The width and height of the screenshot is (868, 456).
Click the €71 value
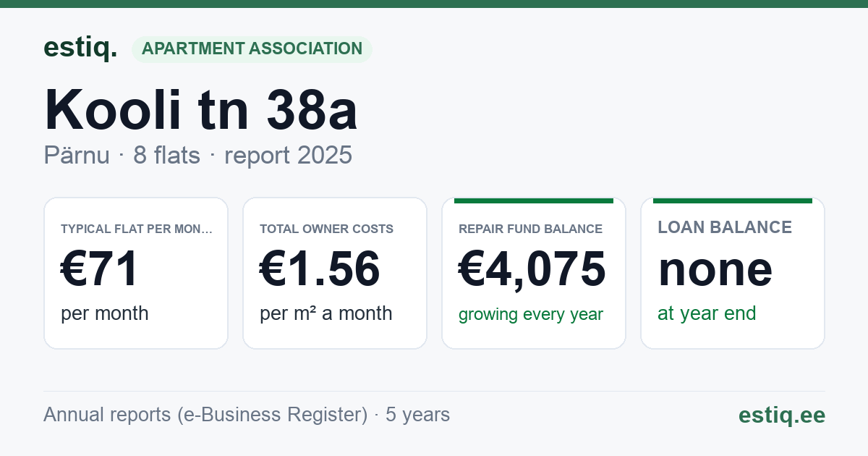click(x=99, y=269)
